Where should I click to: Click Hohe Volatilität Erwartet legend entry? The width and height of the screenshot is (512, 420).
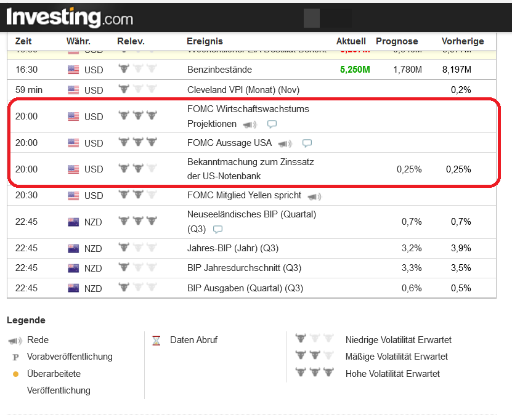392,373
